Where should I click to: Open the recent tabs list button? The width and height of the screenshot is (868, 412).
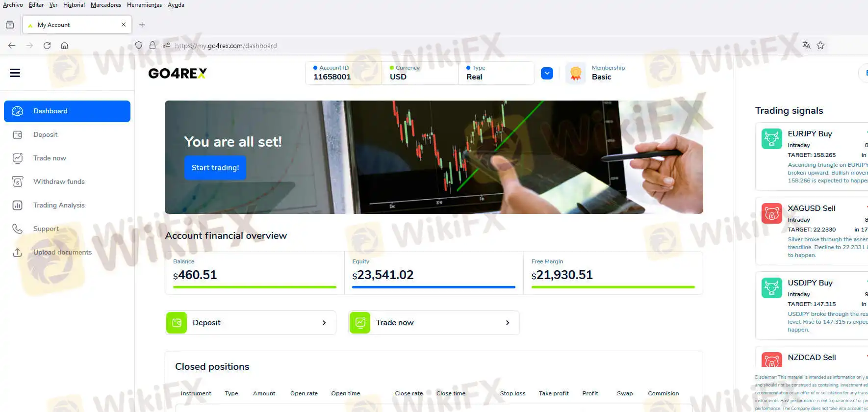pos(10,25)
